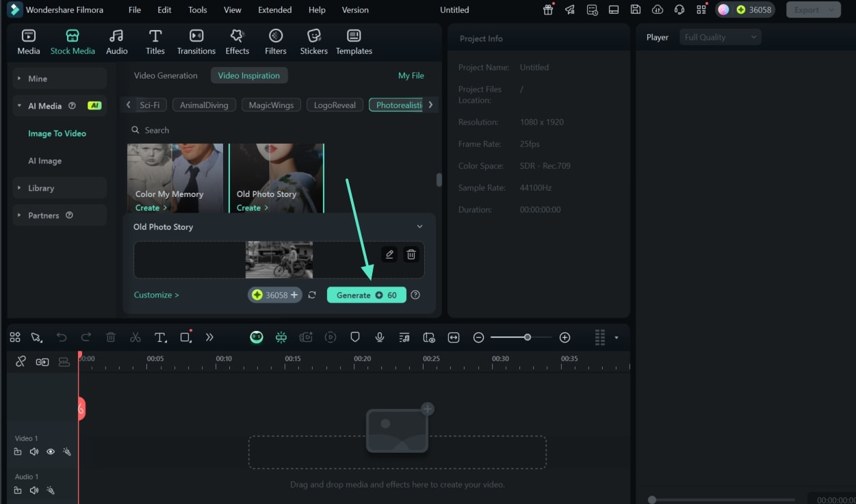Image resolution: width=856 pixels, height=504 pixels.
Task: Select the LogoReveal category chip
Action: (335, 105)
